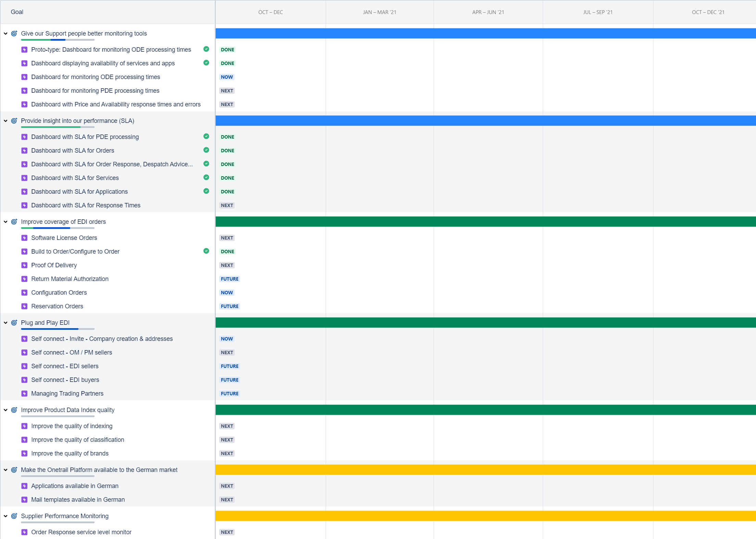Open Dashboard with SLA for Response Times

[86, 205]
